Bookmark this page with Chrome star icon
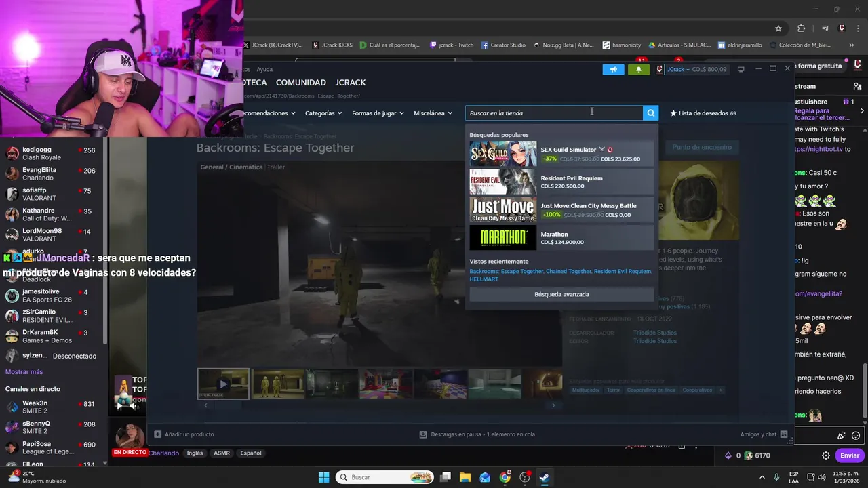The height and width of the screenshot is (488, 868). click(x=778, y=28)
